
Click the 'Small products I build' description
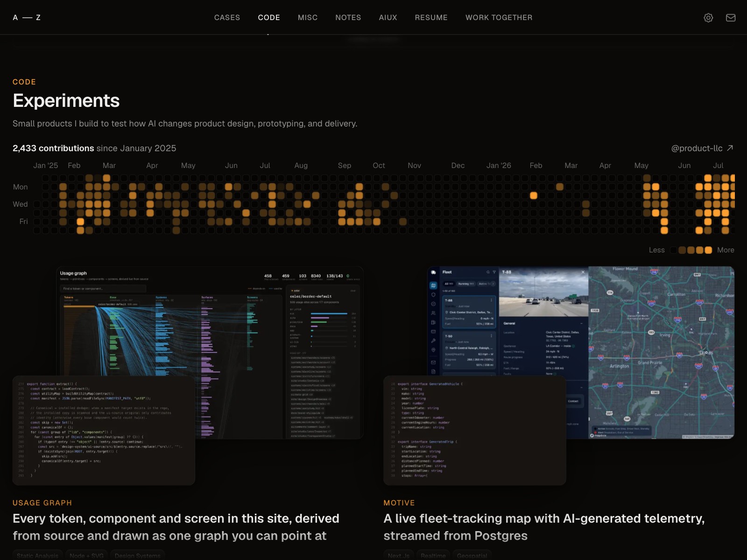[185, 123]
